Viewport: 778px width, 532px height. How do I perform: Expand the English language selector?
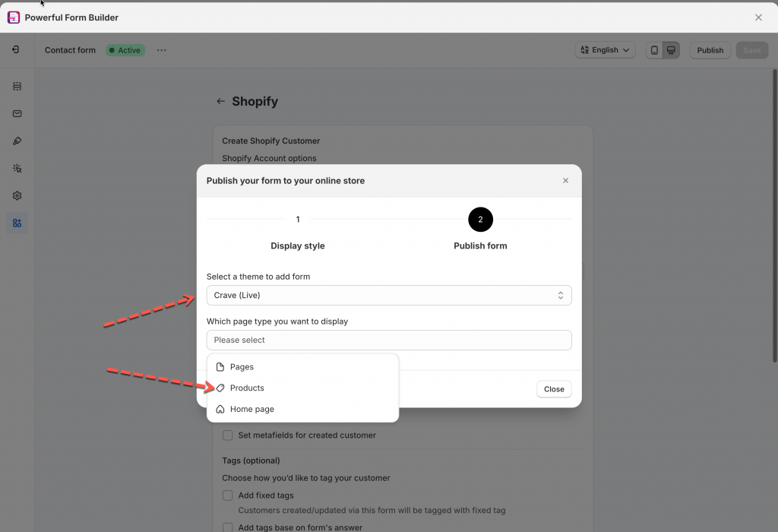(x=605, y=50)
